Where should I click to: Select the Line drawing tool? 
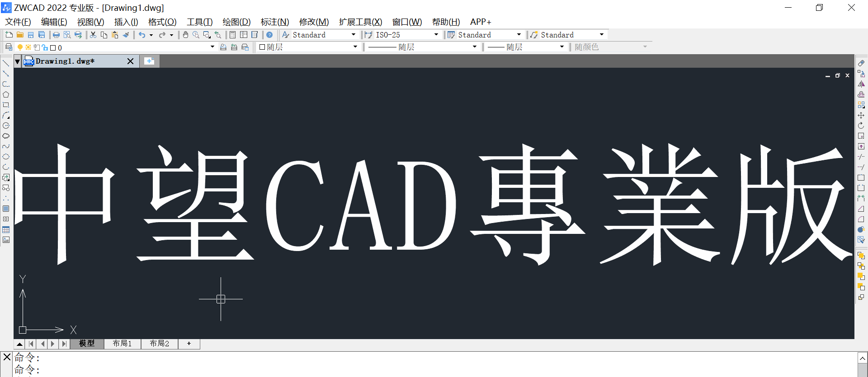(6, 63)
